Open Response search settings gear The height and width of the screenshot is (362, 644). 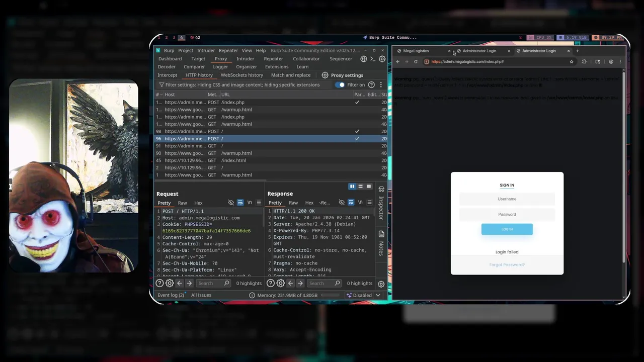coord(280,284)
